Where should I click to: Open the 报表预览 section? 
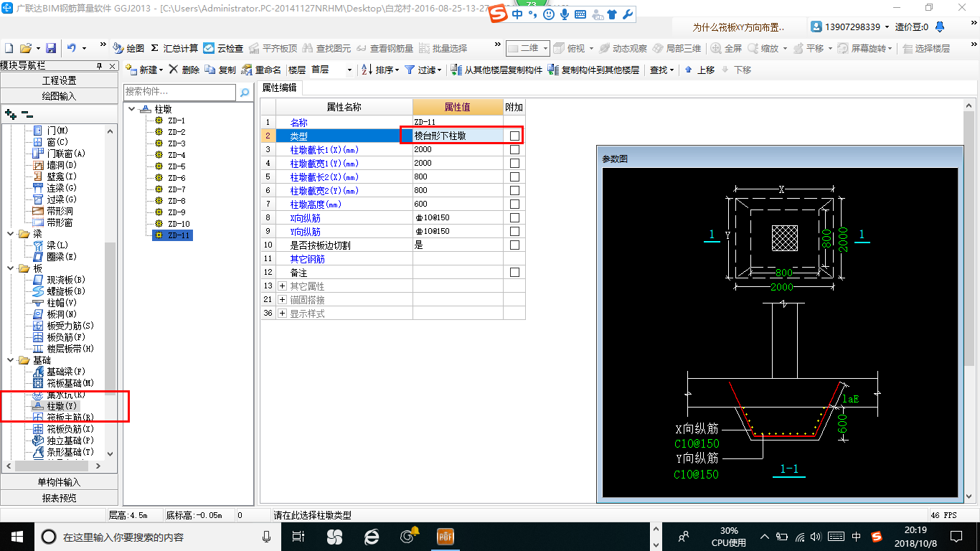(59, 497)
